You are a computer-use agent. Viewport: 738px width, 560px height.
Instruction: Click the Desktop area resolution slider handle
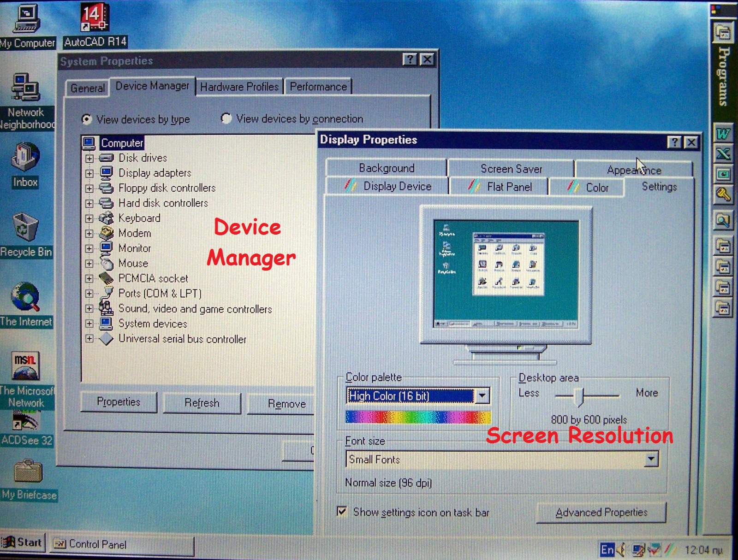(x=579, y=396)
